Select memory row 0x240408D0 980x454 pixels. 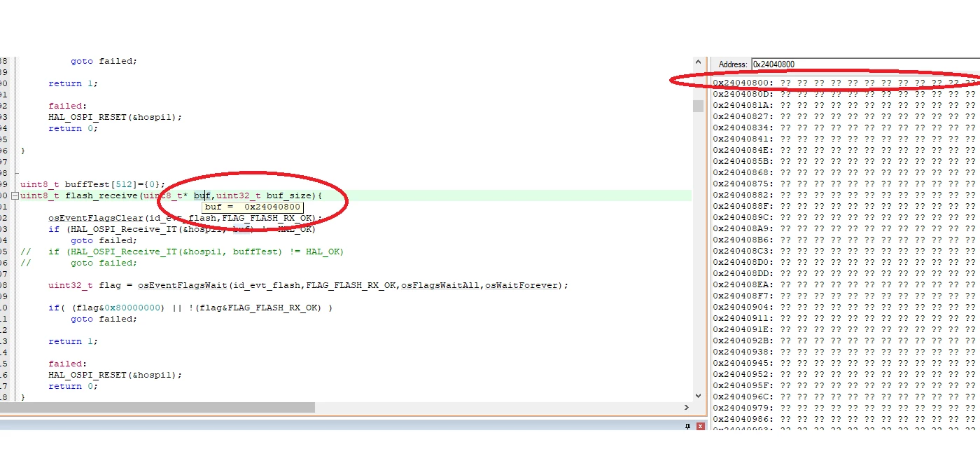pos(845,262)
